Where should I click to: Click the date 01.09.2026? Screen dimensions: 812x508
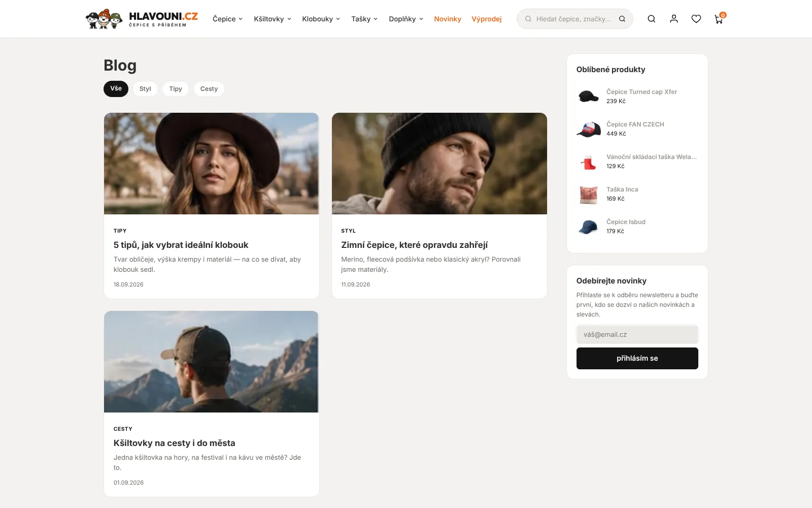(x=128, y=483)
